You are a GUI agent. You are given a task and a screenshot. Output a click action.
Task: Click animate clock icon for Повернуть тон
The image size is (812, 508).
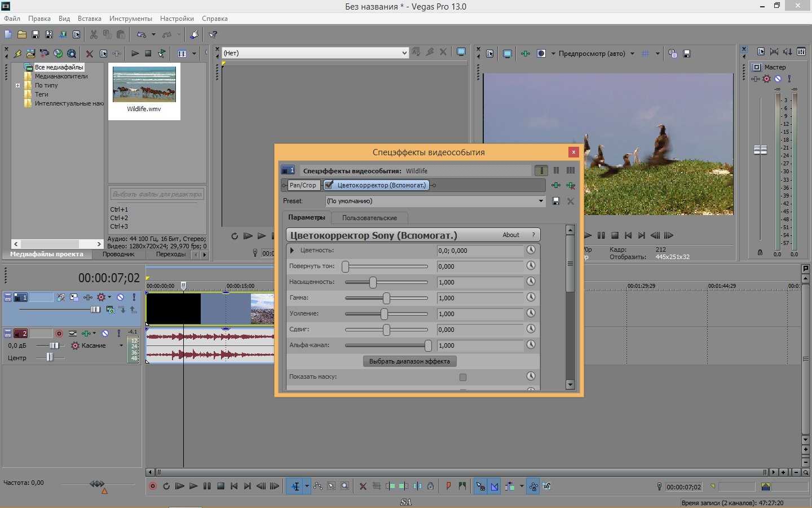531,265
